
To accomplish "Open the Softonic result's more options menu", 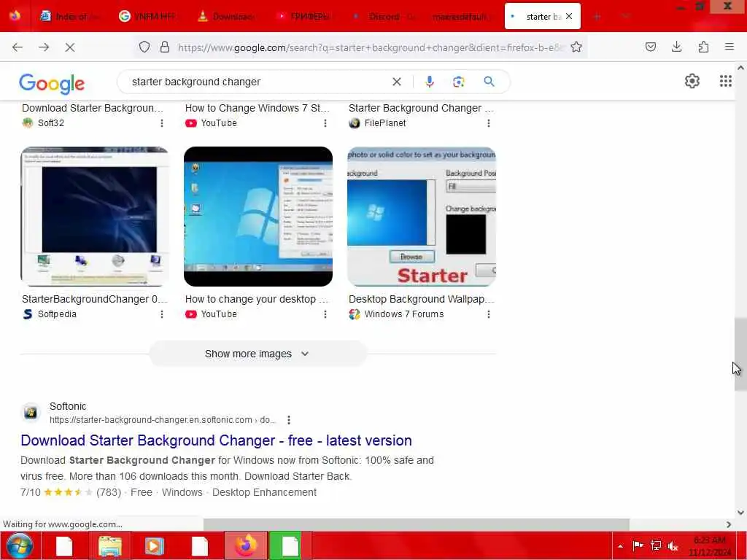I will tap(289, 420).
